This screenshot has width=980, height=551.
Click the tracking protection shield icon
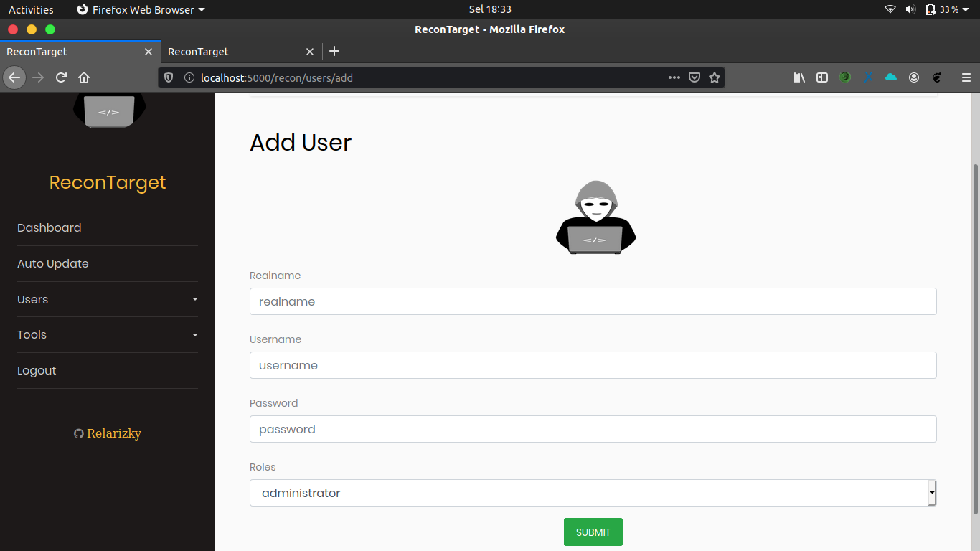pos(169,77)
